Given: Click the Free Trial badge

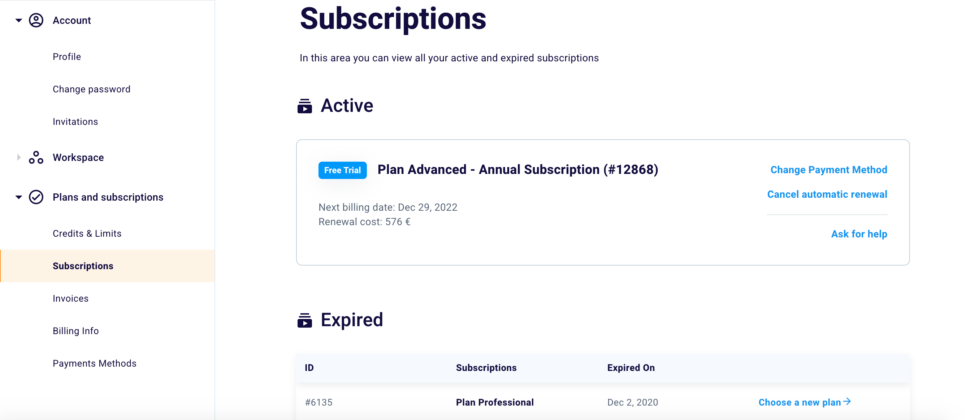Looking at the screenshot, I should click(x=342, y=170).
